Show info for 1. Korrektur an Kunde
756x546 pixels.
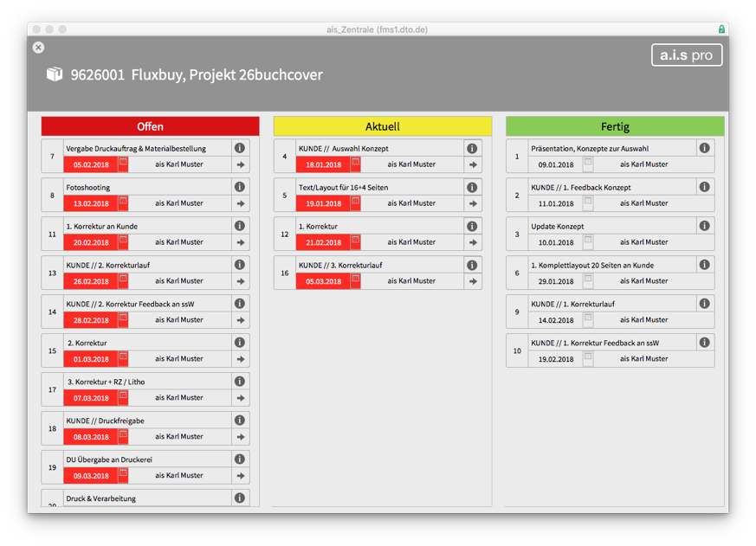240,226
